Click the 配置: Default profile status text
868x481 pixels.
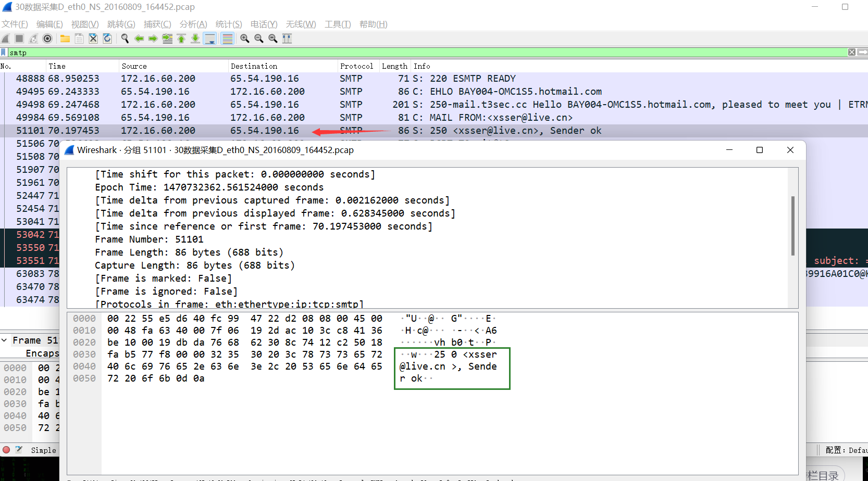pyautogui.click(x=846, y=450)
